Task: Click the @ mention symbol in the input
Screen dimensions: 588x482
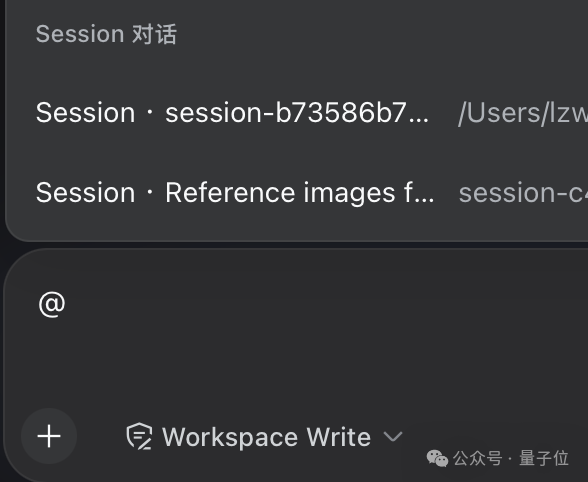Action: point(52,305)
